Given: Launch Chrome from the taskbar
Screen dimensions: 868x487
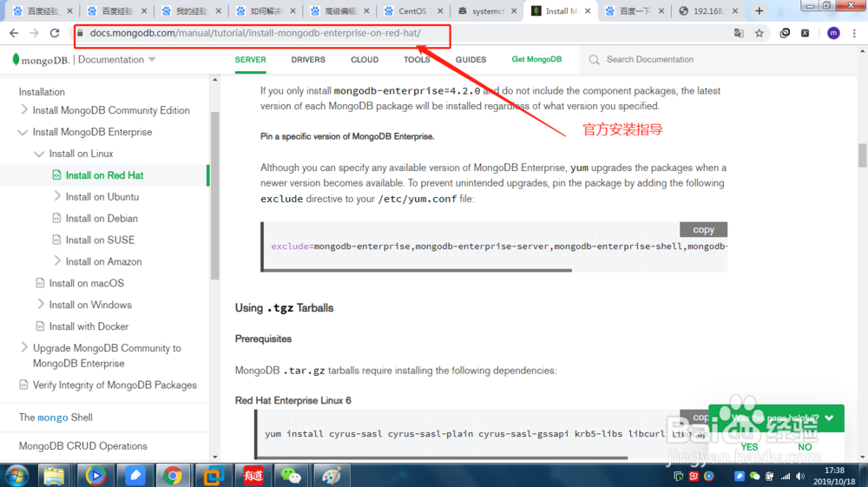Looking at the screenshot, I should point(172,476).
